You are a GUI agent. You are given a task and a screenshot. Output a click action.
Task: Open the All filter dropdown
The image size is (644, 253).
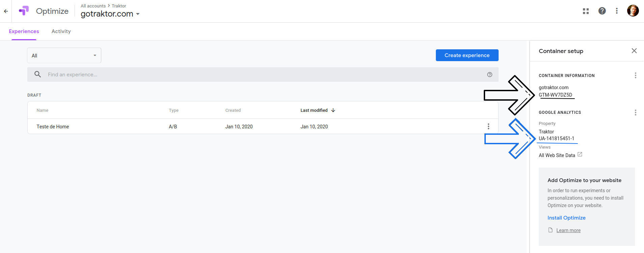(64, 55)
